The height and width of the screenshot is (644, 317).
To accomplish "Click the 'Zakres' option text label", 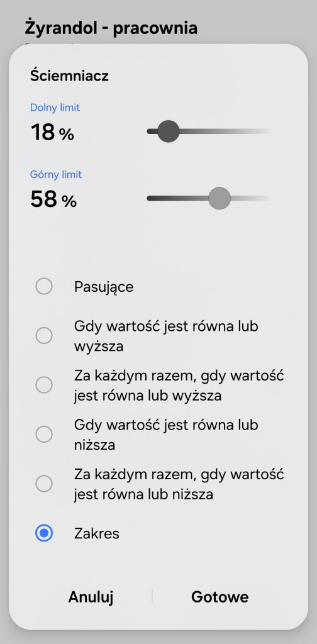I will (96, 533).
